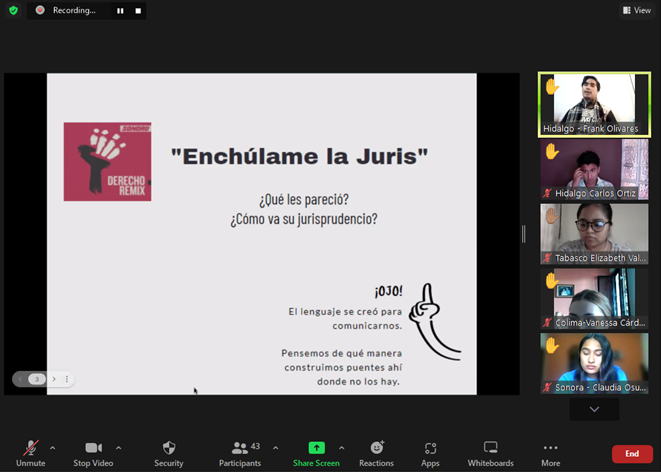Click raised hand icon on Tabasco Elizabeth tile
Screen dimensions: 661x472
(x=552, y=216)
